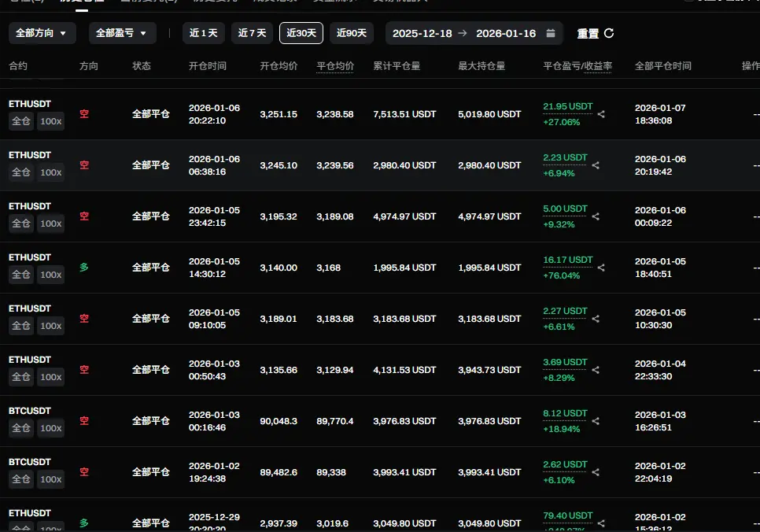
Task: Open the 全部方向 direction filter dropdown
Action: click(x=42, y=33)
